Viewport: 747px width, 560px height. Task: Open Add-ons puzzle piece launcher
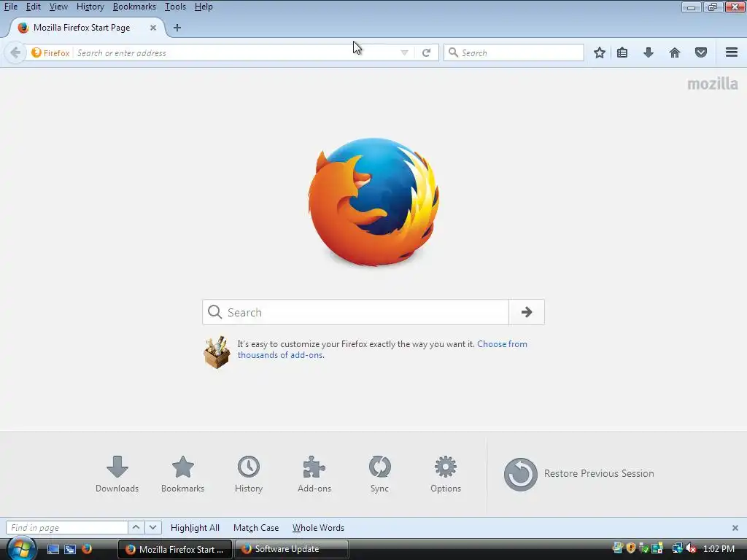click(314, 474)
